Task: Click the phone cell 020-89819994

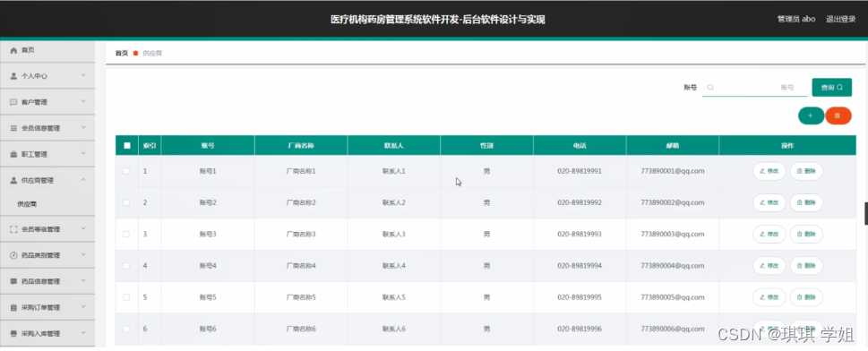Action: click(579, 266)
